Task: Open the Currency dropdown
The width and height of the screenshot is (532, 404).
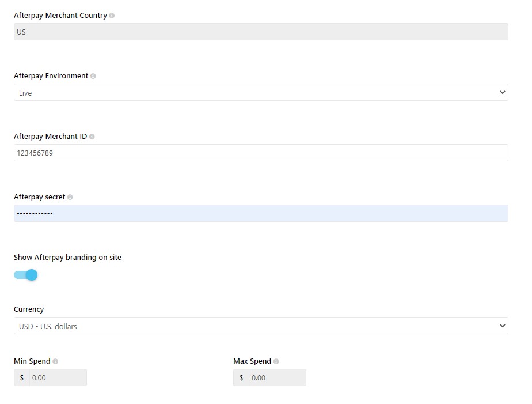Action: tap(261, 326)
